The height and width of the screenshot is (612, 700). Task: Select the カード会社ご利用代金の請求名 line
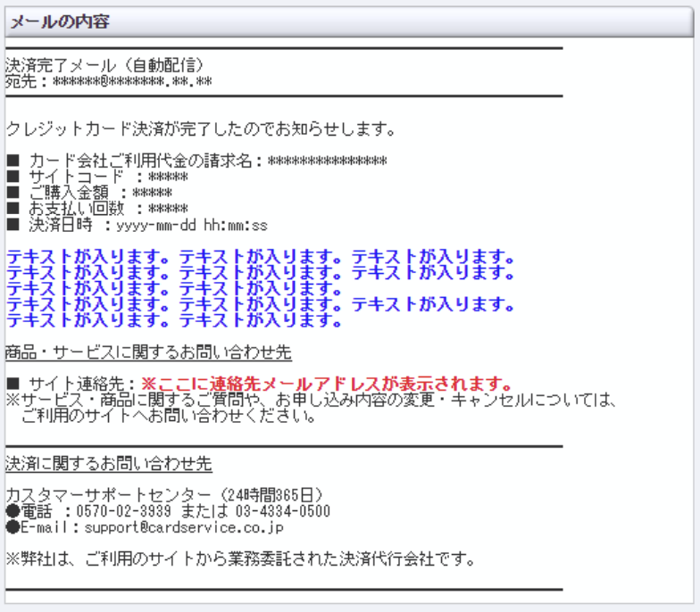(x=196, y=161)
